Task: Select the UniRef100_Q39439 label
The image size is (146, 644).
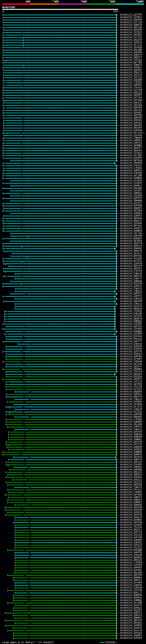Action: click(x=131, y=263)
